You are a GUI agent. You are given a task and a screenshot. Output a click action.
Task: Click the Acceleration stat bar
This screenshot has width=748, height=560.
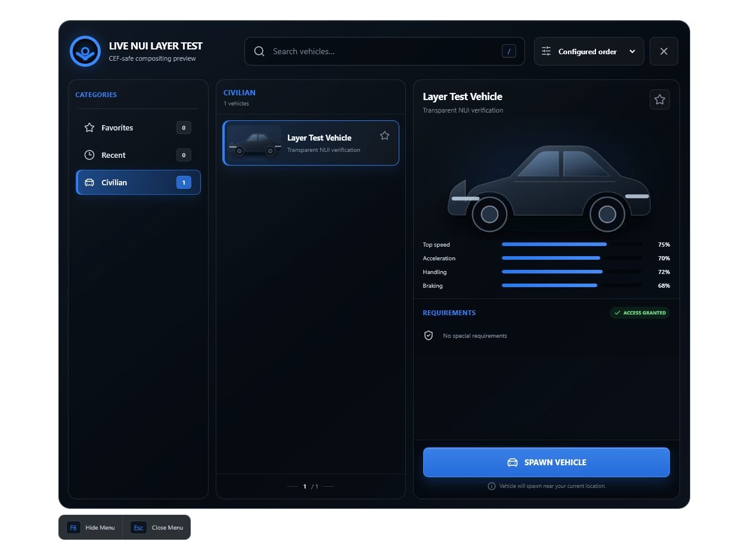click(x=572, y=258)
